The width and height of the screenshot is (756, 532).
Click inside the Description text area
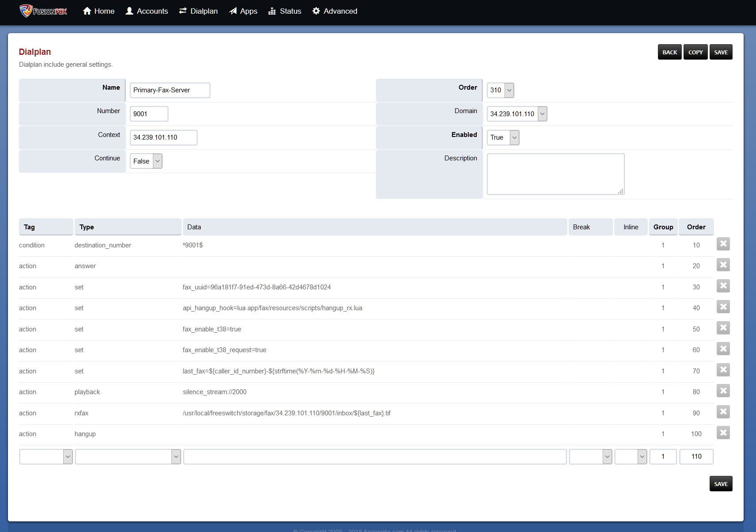coord(555,174)
